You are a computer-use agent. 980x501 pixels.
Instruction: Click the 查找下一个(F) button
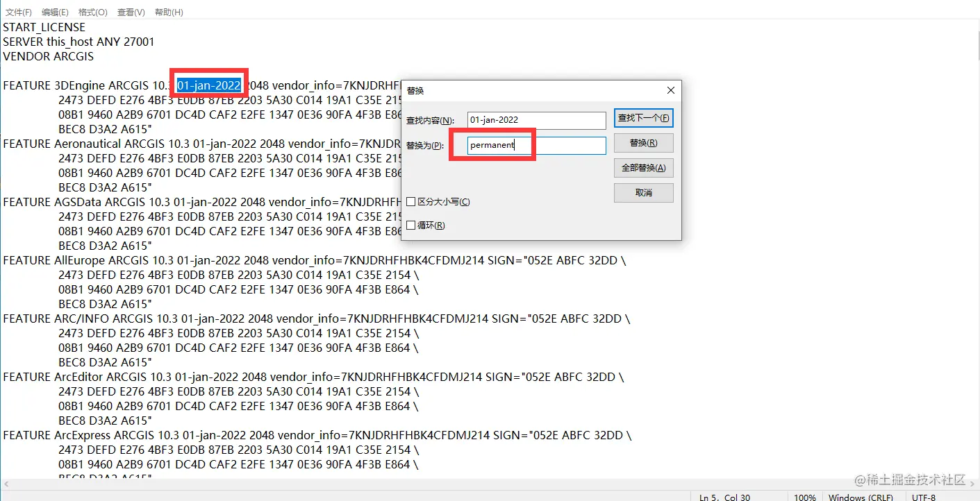pos(644,118)
